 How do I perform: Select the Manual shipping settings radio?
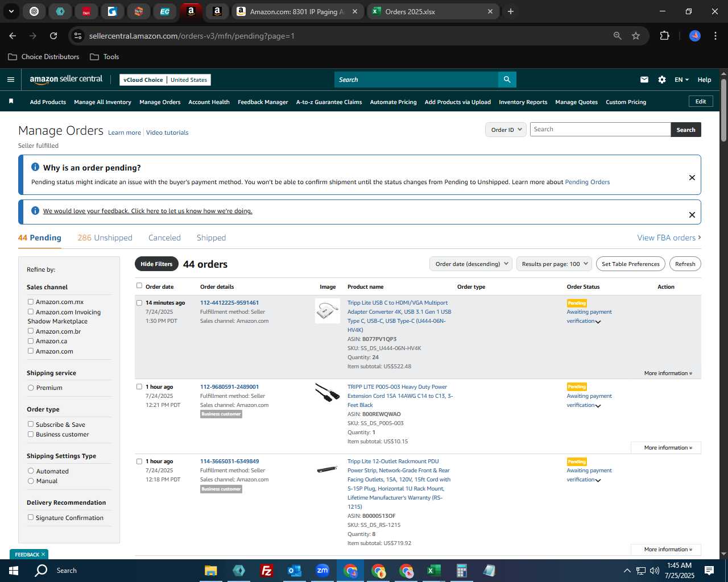point(31,481)
